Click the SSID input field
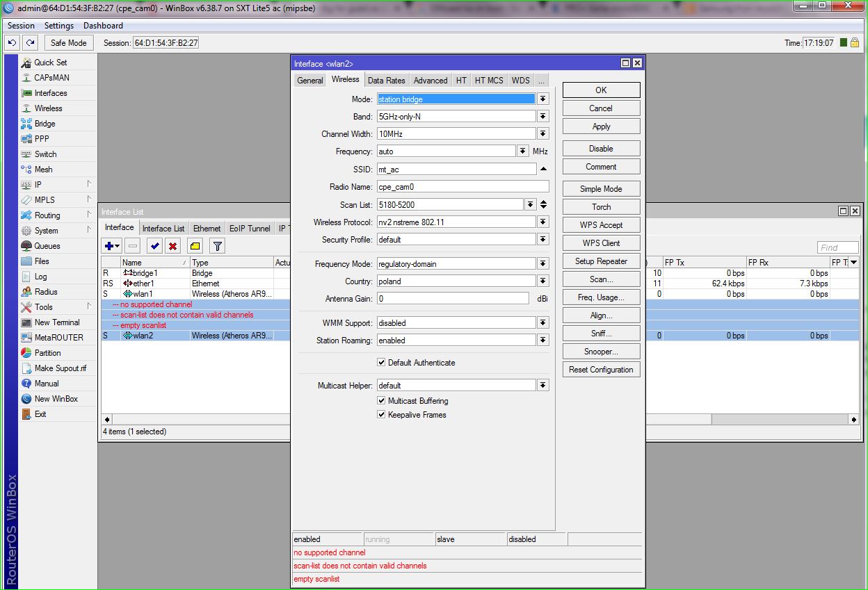The height and width of the screenshot is (590, 868). [456, 170]
